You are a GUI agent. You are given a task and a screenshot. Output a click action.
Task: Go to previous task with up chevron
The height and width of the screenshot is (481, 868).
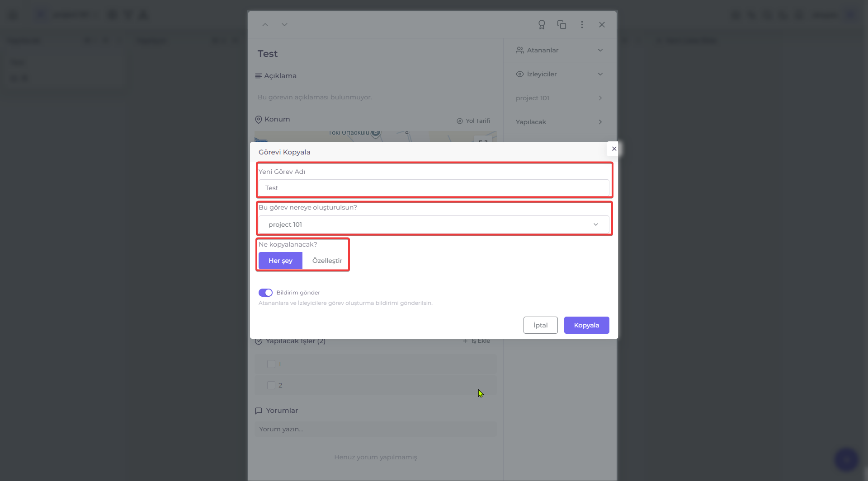[265, 25]
